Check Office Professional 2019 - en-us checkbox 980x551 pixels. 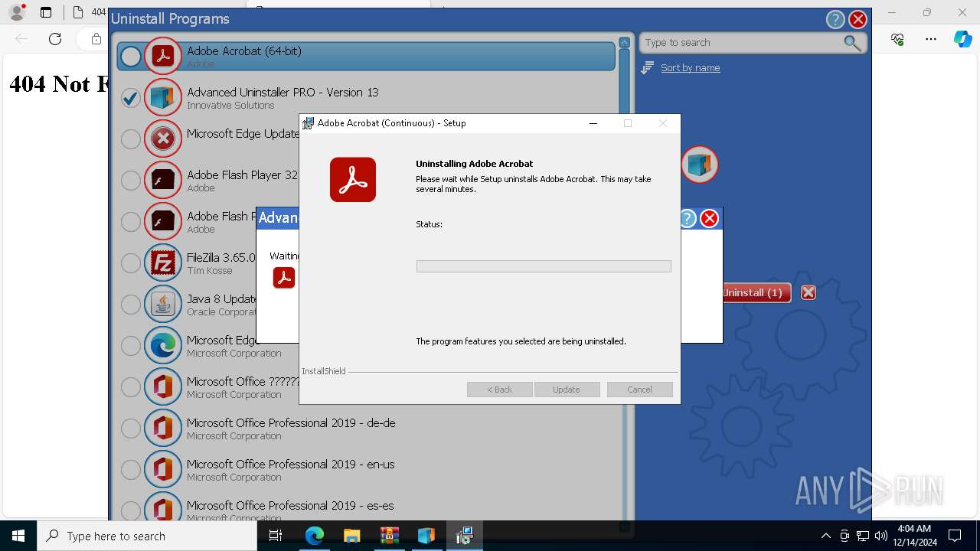point(131,469)
